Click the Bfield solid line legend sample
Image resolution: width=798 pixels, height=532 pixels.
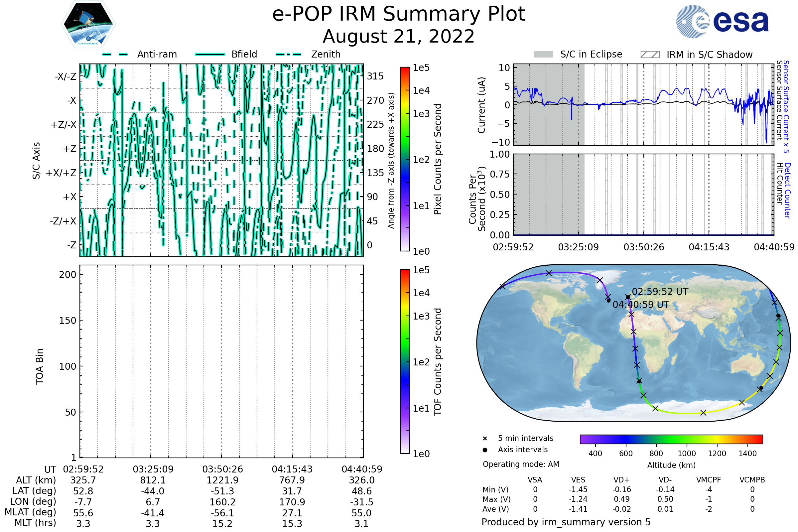tap(210, 54)
